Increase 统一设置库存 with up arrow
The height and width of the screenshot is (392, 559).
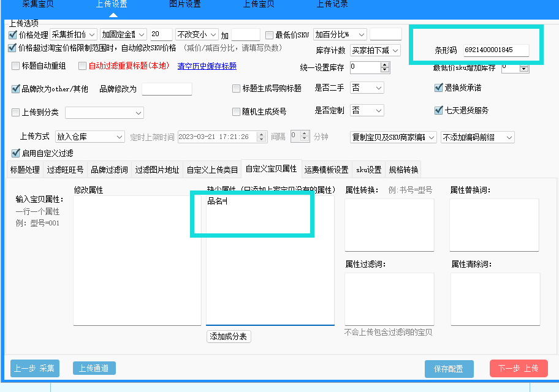(x=385, y=65)
